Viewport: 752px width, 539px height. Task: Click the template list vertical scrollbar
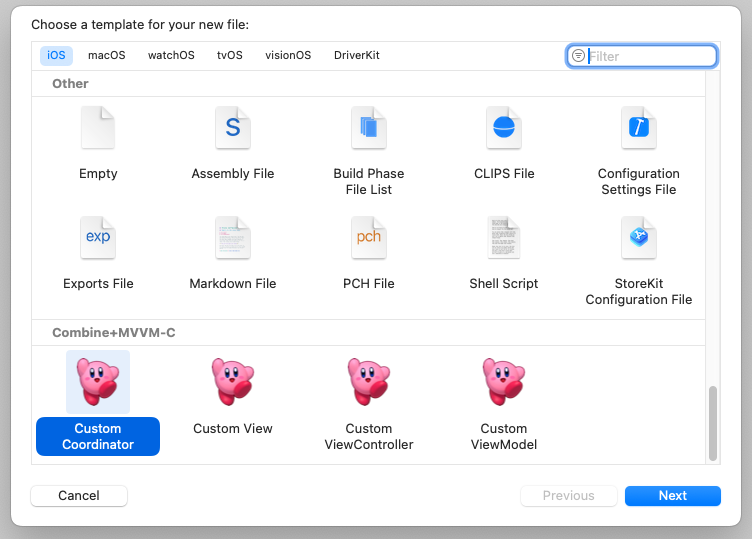pos(713,423)
